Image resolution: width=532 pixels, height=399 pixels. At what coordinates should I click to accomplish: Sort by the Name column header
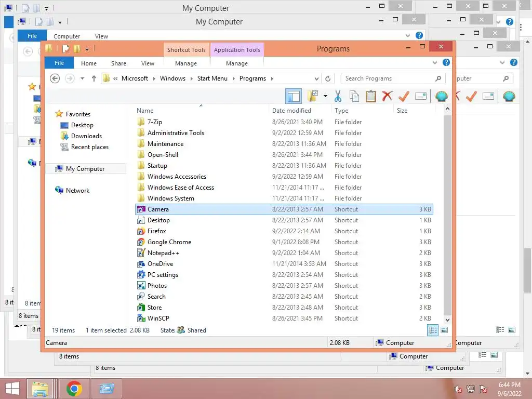[x=145, y=111]
